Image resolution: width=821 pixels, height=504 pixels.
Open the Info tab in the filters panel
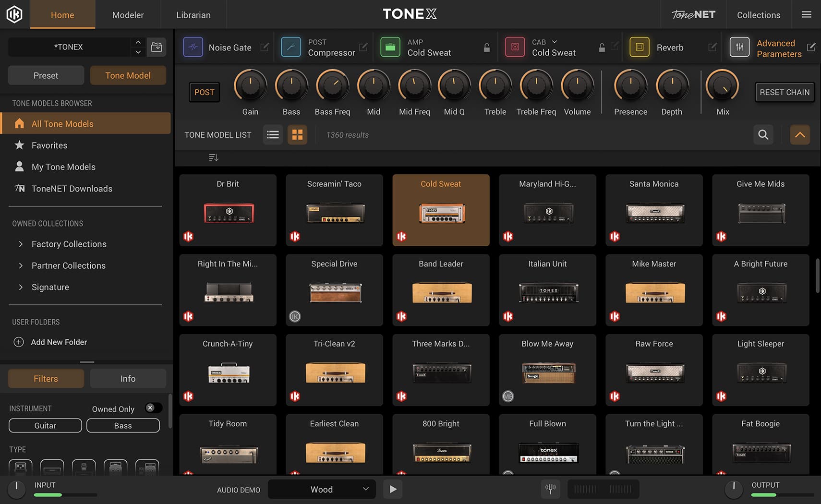click(128, 378)
